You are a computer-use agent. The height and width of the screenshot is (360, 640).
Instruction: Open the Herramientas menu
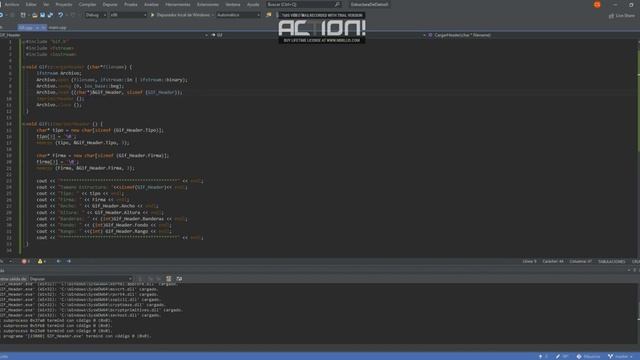click(178, 4)
